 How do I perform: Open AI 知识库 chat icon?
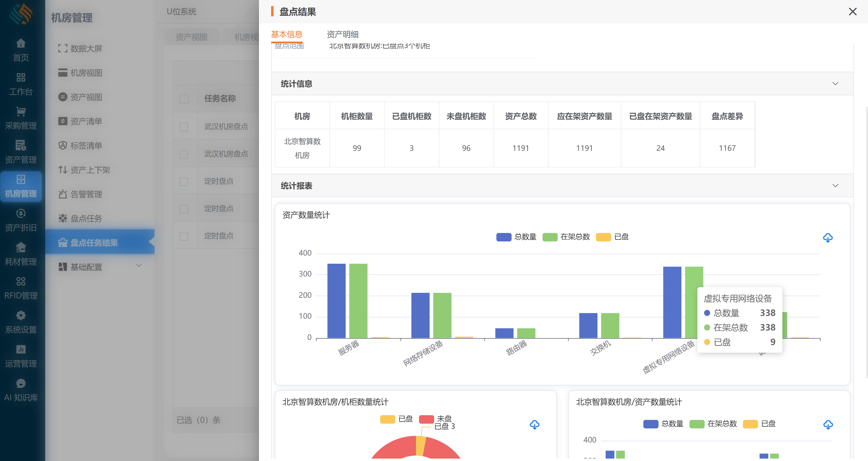coord(21,383)
